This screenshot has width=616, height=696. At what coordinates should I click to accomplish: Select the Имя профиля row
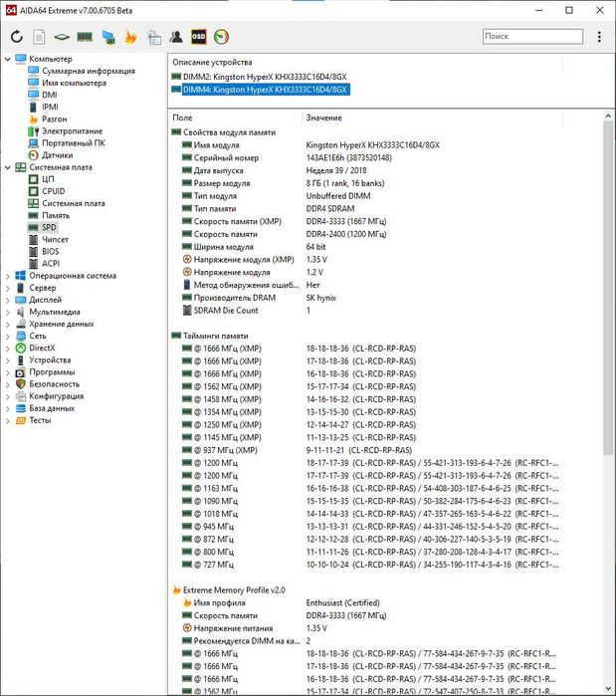tap(364, 603)
